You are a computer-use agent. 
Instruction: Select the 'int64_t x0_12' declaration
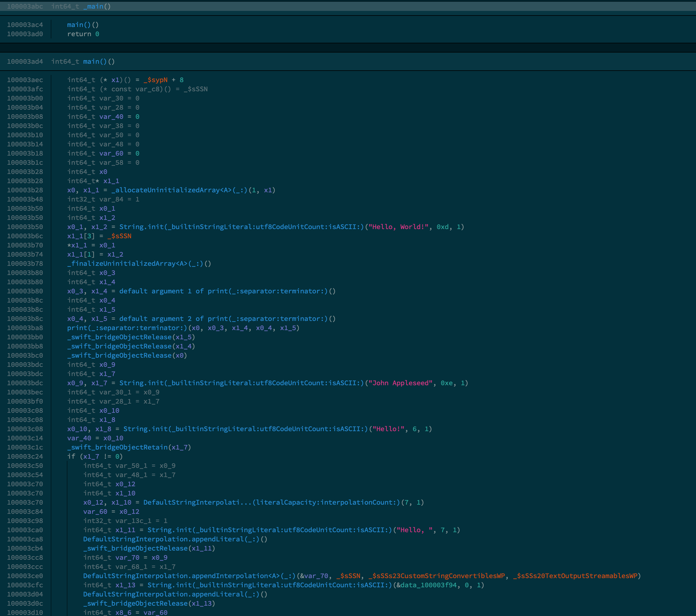109,485
